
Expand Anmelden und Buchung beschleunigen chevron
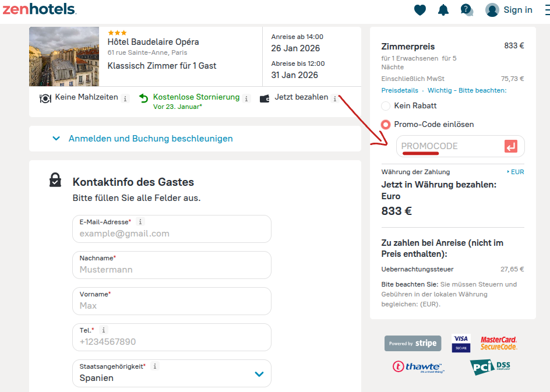[56, 139]
